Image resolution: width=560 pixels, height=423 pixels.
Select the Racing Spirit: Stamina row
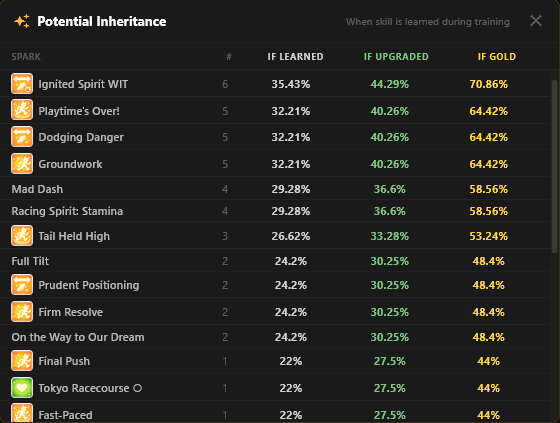[275, 211]
